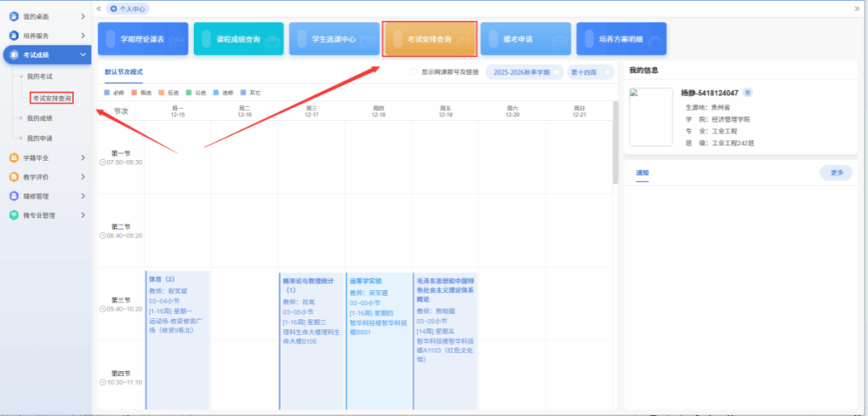Open the 考试安排查询 orange shortcut button
Screen dimensions: 868x416
point(430,39)
